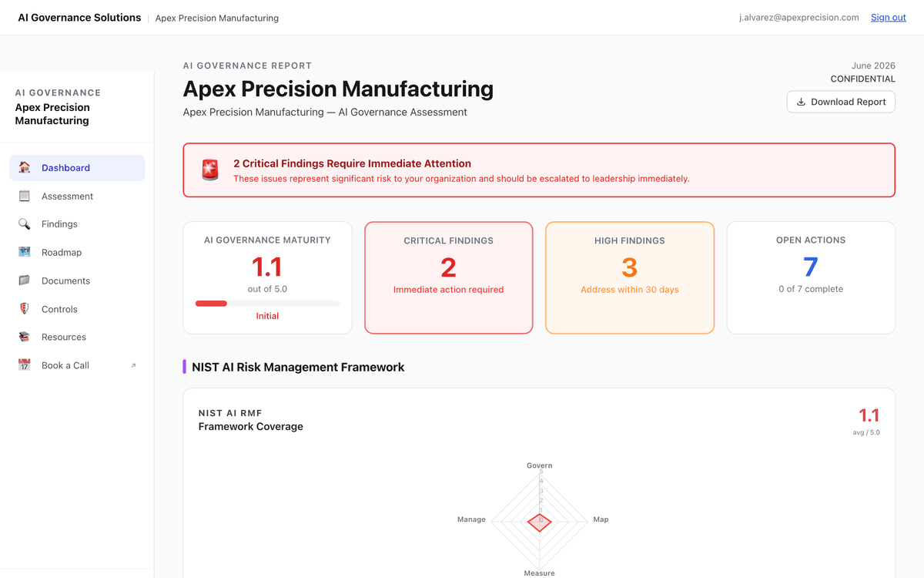Open the Dashboard menu item
Image resolution: width=924 pixels, height=578 pixels.
click(x=77, y=168)
